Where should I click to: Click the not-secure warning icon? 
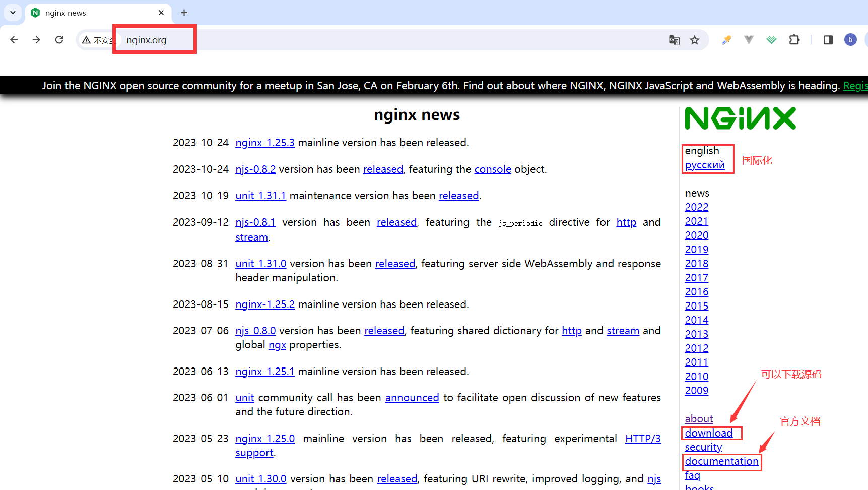pyautogui.click(x=87, y=40)
